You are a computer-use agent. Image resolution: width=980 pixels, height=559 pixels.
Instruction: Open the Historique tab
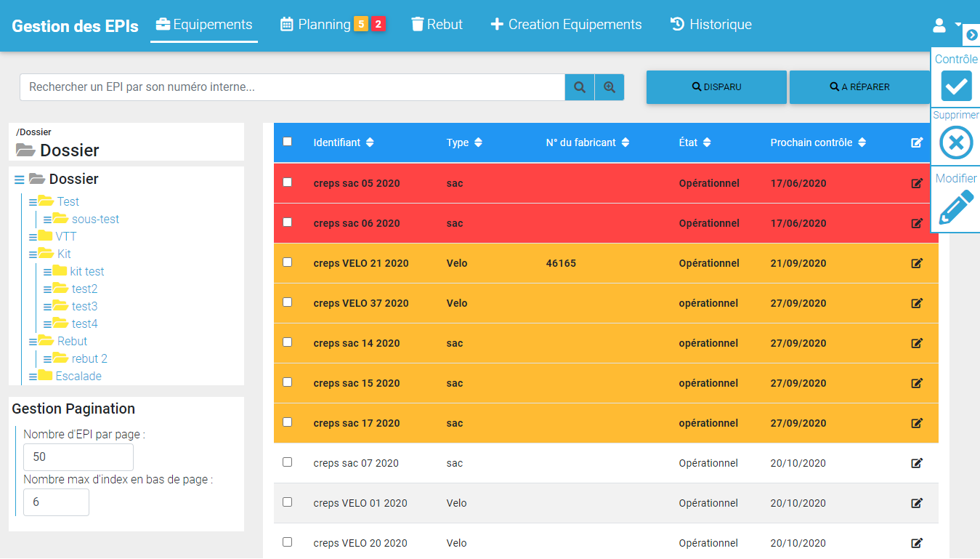pyautogui.click(x=710, y=25)
